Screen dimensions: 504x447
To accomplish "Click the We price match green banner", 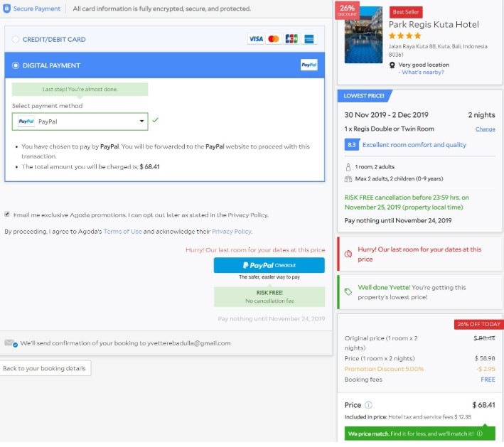I will (x=420, y=433).
